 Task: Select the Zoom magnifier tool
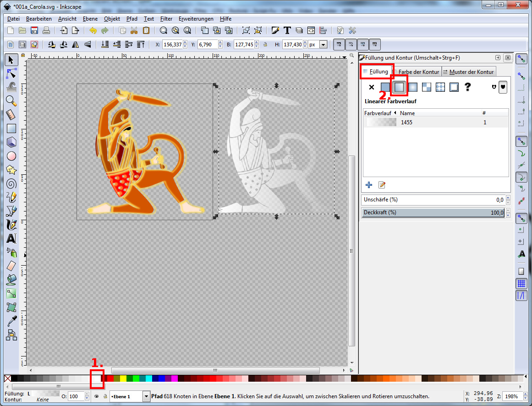[x=11, y=101]
